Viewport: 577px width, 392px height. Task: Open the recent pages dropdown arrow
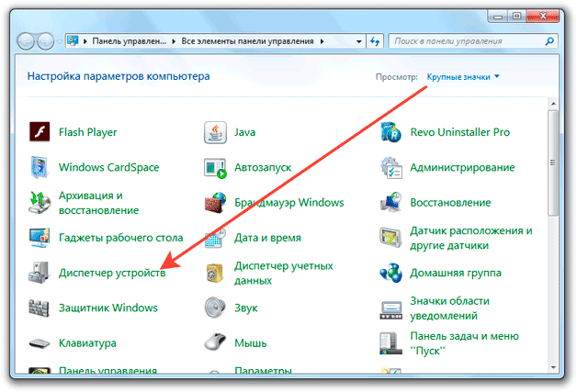[x=60, y=41]
